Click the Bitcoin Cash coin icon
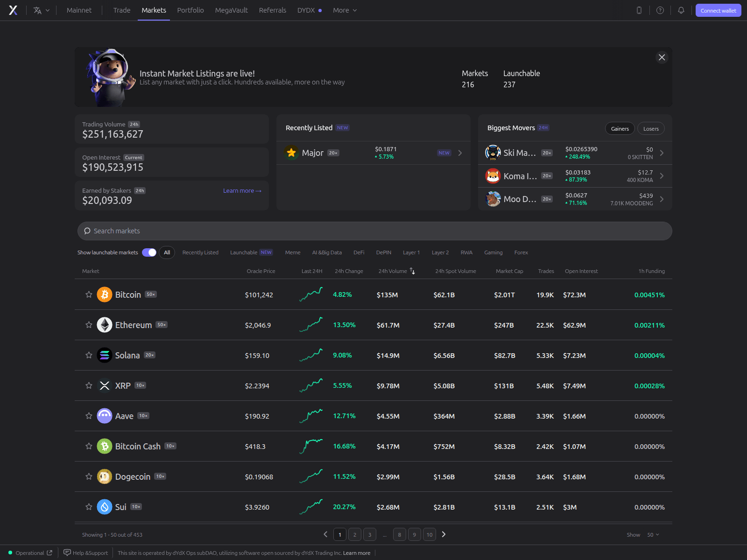This screenshot has width=747, height=560. (105, 446)
